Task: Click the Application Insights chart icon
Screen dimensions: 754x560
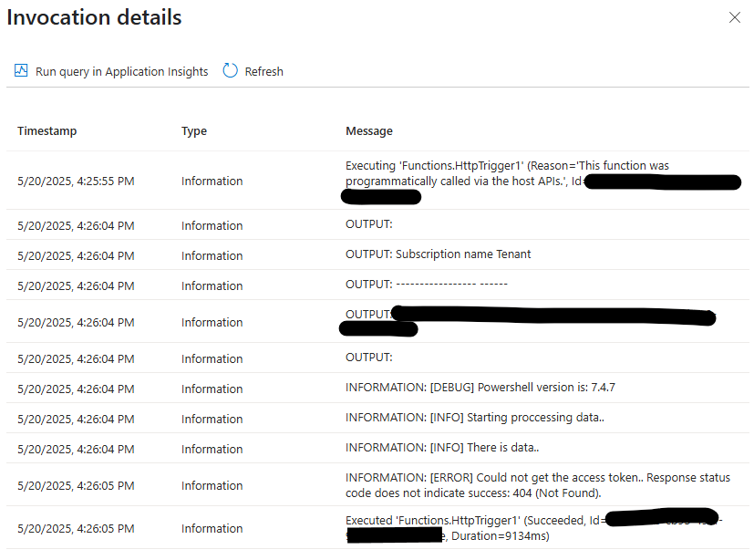Action: pyautogui.click(x=20, y=70)
